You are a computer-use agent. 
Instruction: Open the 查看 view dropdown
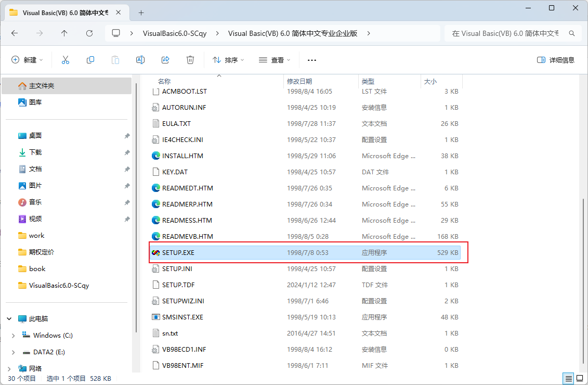tap(275, 60)
